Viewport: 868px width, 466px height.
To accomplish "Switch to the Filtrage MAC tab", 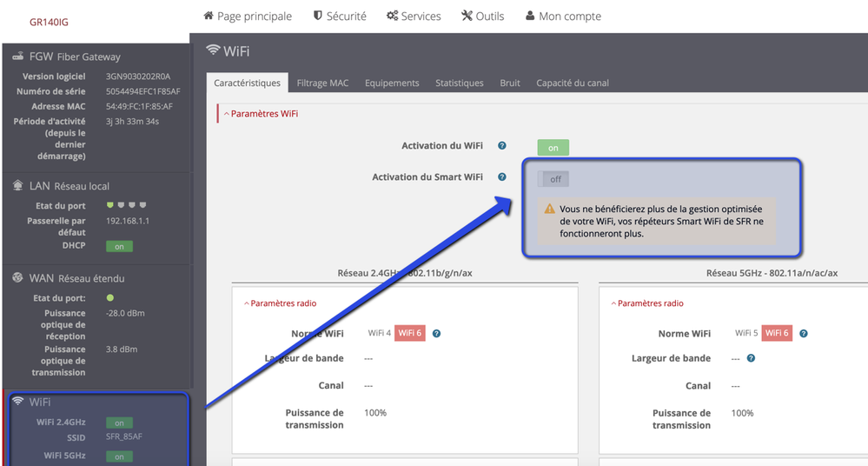I will (322, 83).
